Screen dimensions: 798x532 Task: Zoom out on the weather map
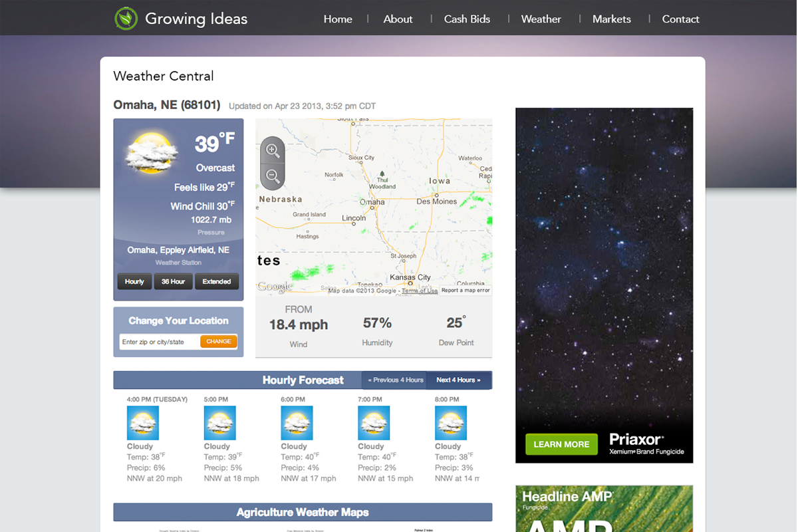[272, 176]
